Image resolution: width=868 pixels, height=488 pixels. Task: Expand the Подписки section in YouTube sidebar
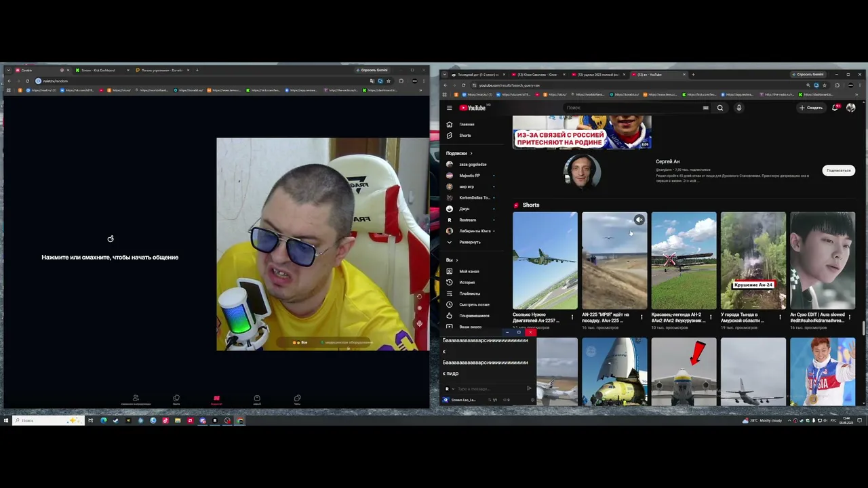[459, 153]
